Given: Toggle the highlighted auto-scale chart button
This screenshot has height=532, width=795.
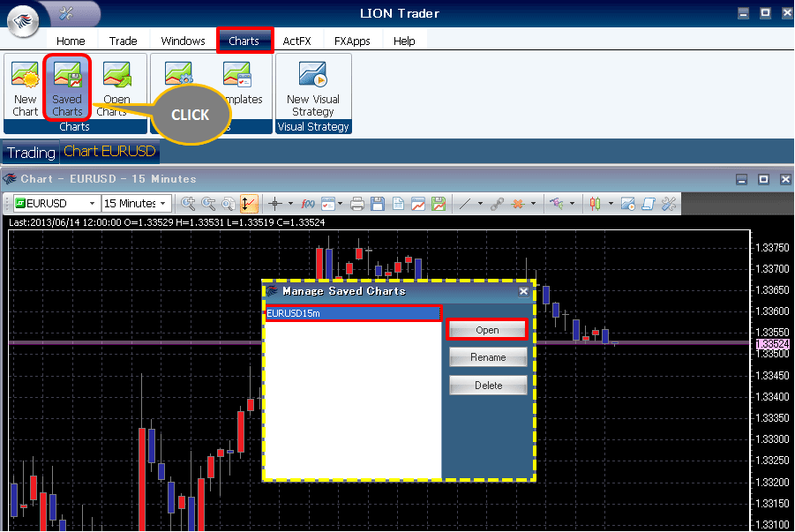Looking at the screenshot, I should coord(249,204).
